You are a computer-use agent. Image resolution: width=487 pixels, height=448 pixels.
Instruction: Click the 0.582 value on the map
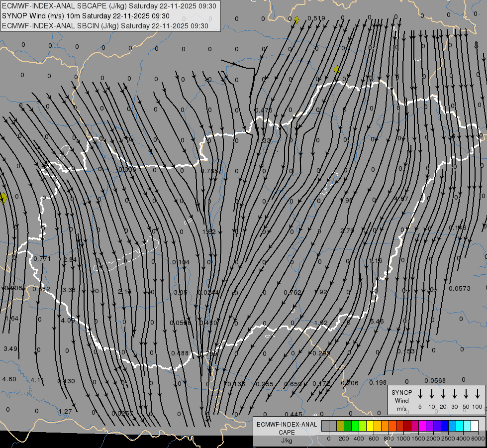coord(41,289)
